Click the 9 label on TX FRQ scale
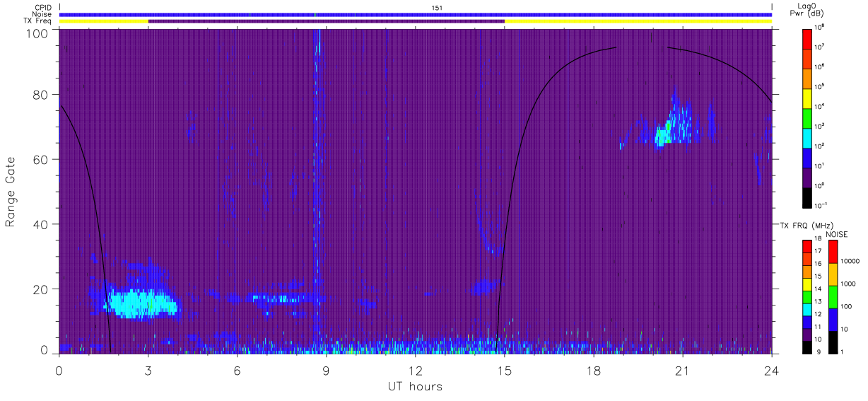This screenshot has height=401, width=868. tap(817, 352)
